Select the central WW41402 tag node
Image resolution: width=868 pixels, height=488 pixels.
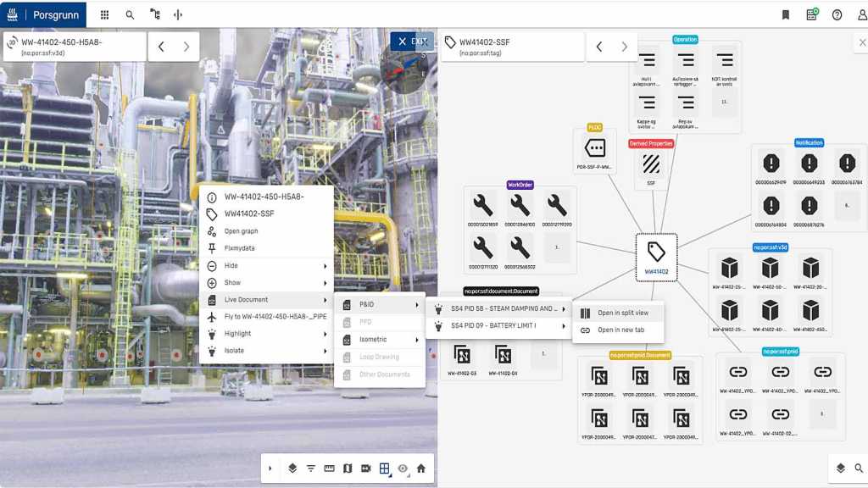point(657,258)
